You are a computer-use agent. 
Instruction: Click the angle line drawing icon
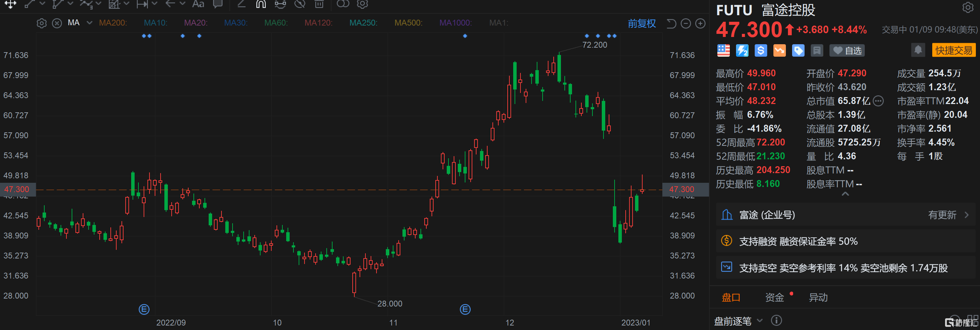click(x=241, y=4)
